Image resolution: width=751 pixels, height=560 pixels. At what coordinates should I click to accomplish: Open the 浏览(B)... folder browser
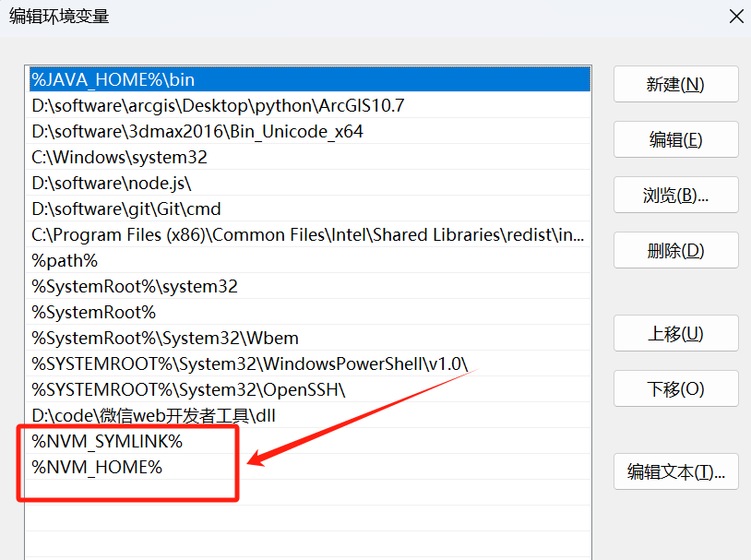pos(675,195)
